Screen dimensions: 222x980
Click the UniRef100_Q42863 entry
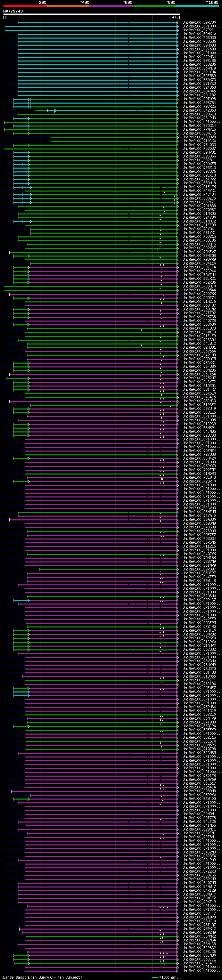199,110
